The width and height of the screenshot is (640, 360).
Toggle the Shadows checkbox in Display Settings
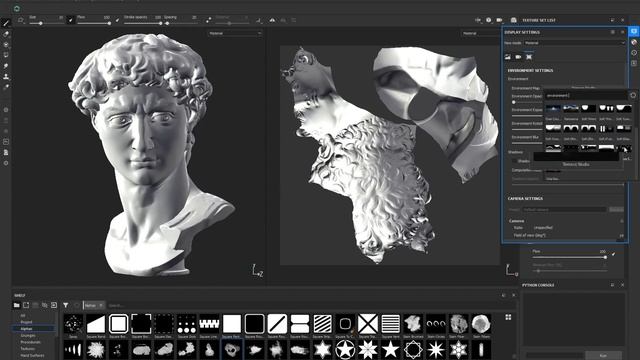pos(514,161)
